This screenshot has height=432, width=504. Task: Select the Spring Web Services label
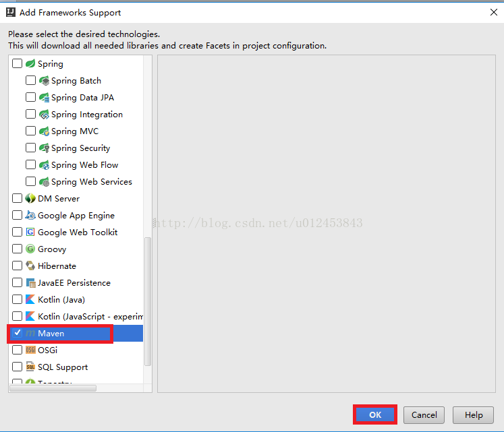click(92, 182)
